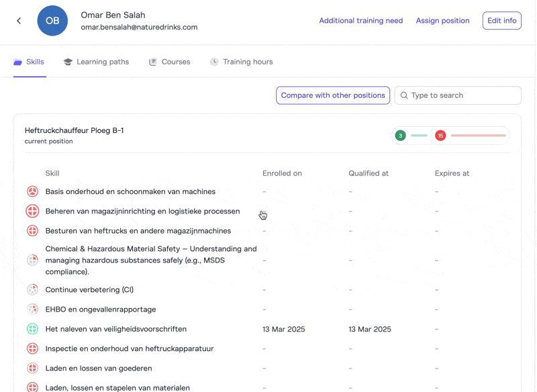Go to the Training hours tab
Image resolution: width=537 pixels, height=392 pixels.
click(241, 62)
